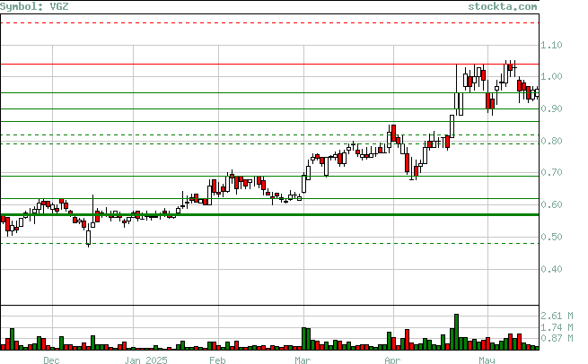Click the Feb date axis label
Image resolution: width=588 pixels, height=364 pixels.
pyautogui.click(x=217, y=360)
